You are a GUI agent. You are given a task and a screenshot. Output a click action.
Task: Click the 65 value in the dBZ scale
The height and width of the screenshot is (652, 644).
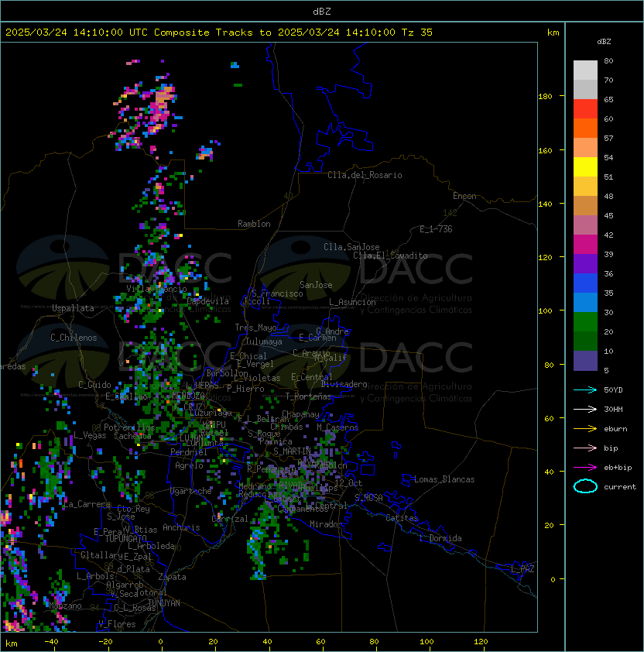pyautogui.click(x=608, y=100)
